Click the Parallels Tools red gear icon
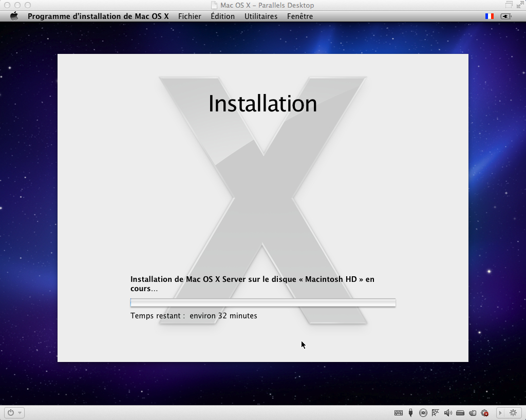Screen dimensions: 526x420 tap(485, 413)
